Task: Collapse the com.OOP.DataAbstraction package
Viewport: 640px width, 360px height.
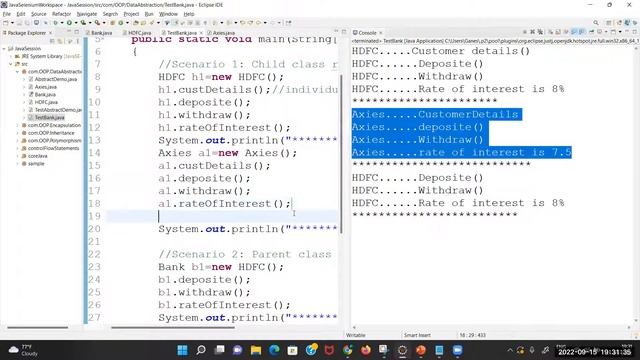Action: (x=18, y=72)
